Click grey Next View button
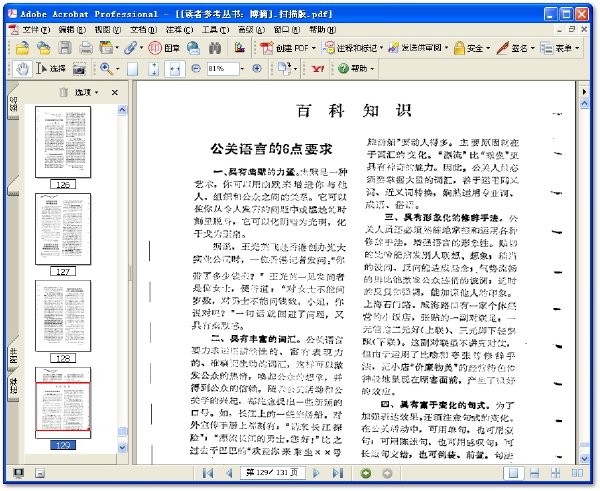Screen dimensions: 600x491 (387, 473)
